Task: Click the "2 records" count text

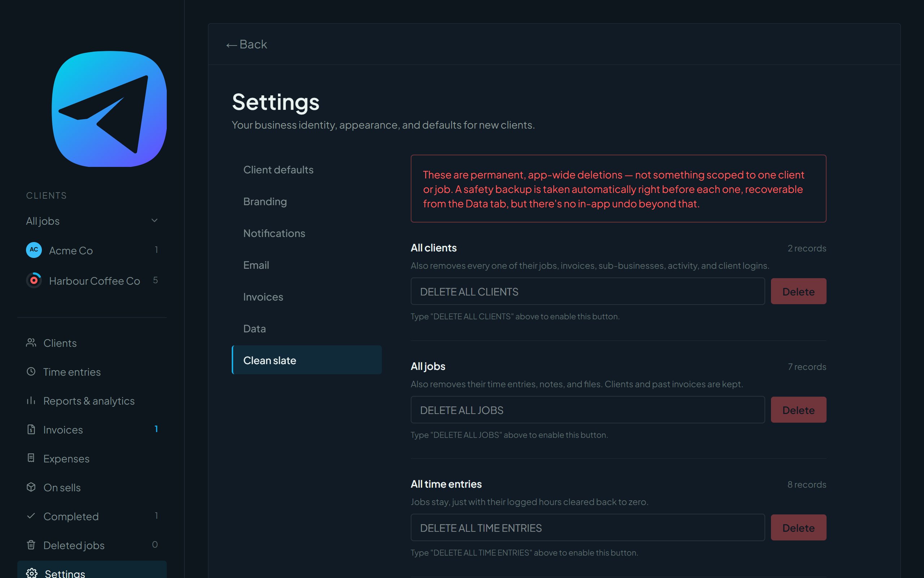Action: point(807,248)
